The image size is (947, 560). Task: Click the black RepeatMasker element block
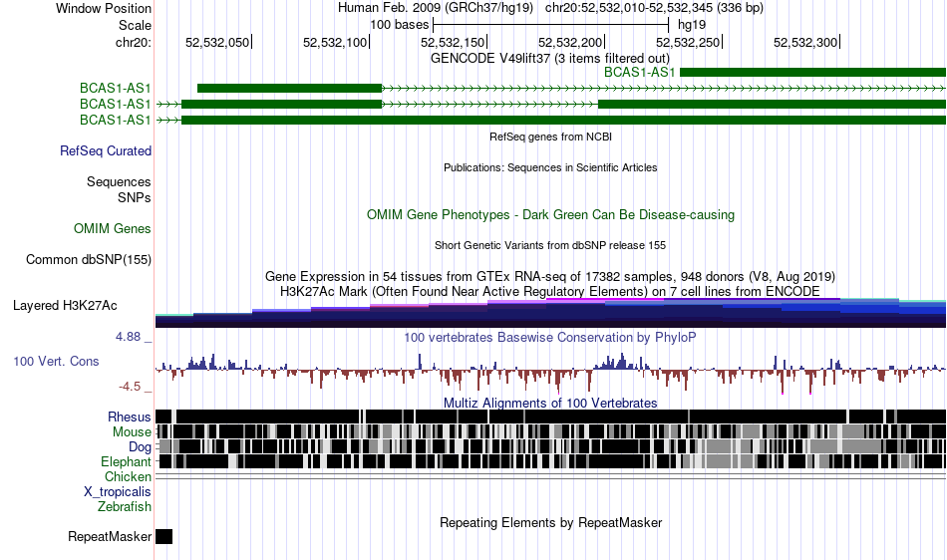coord(163,536)
